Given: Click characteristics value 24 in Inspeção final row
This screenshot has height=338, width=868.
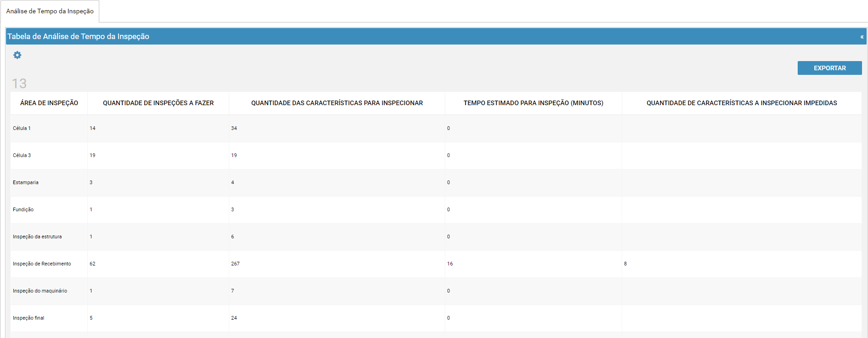Looking at the screenshot, I should (234, 318).
